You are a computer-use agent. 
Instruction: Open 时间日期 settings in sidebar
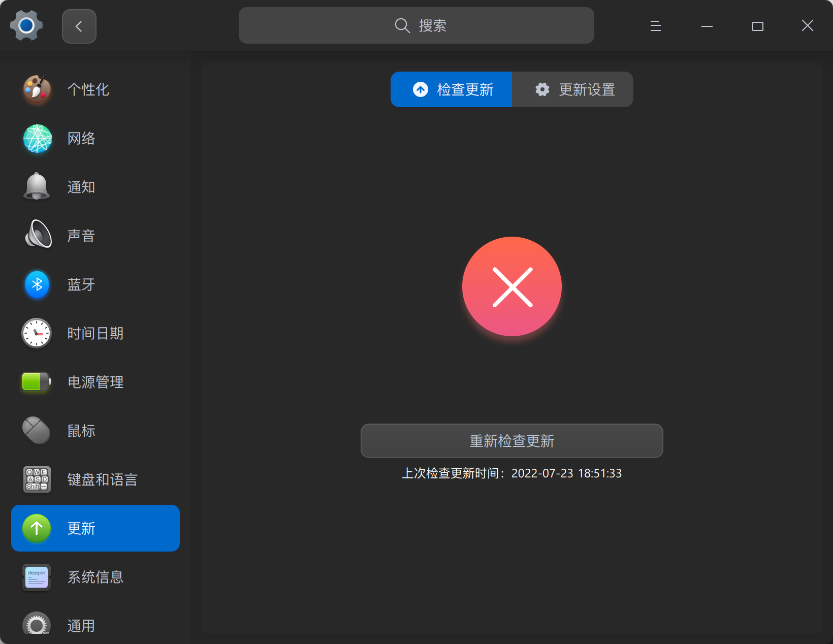click(95, 333)
